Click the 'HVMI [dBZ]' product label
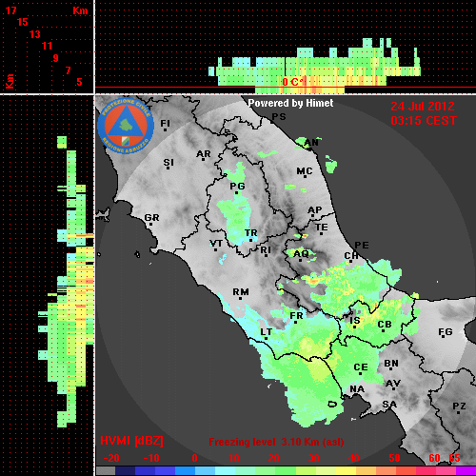 [x=131, y=441]
